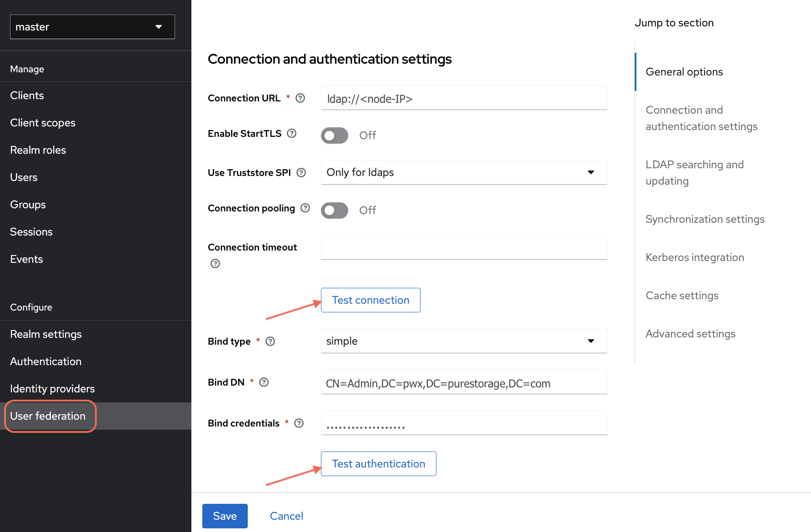The height and width of the screenshot is (532, 811).
Task: Expand the Bind type dropdown
Action: (x=464, y=341)
